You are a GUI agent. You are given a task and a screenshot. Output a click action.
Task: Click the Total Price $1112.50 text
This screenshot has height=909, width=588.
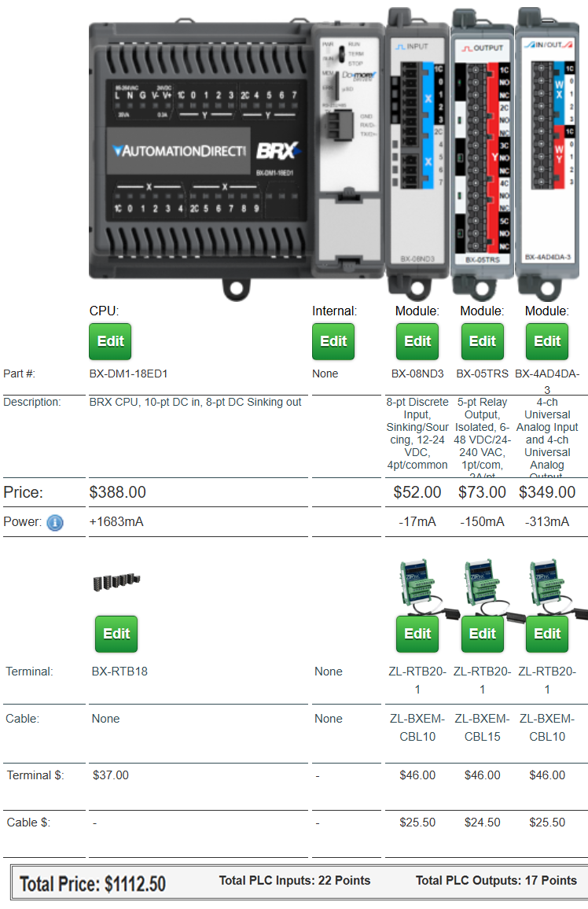(x=93, y=884)
